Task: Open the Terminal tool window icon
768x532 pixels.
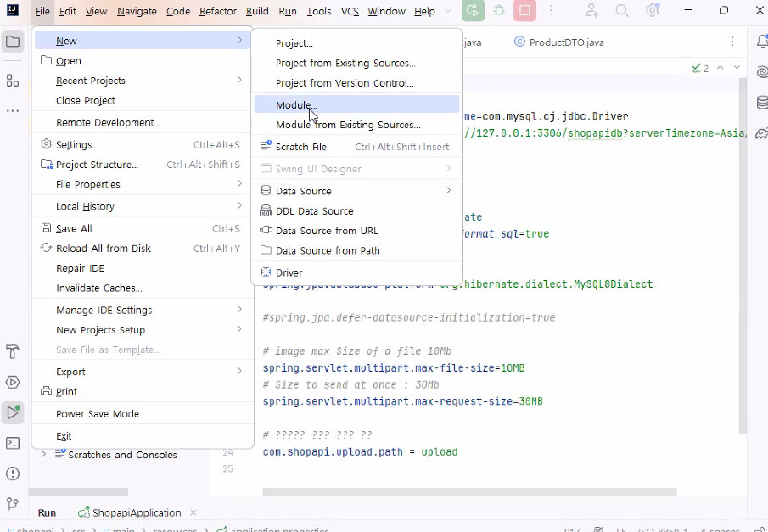Action: click(x=13, y=443)
